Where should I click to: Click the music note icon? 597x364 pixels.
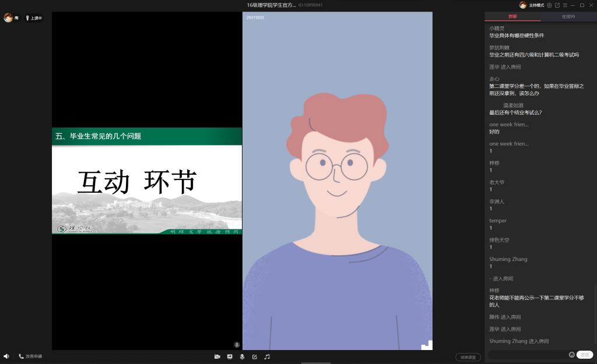click(267, 356)
